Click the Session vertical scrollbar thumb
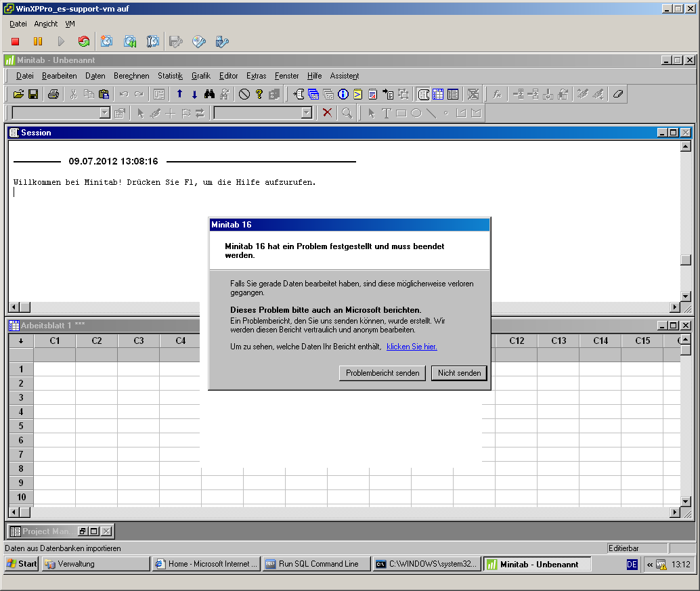 coord(686,260)
